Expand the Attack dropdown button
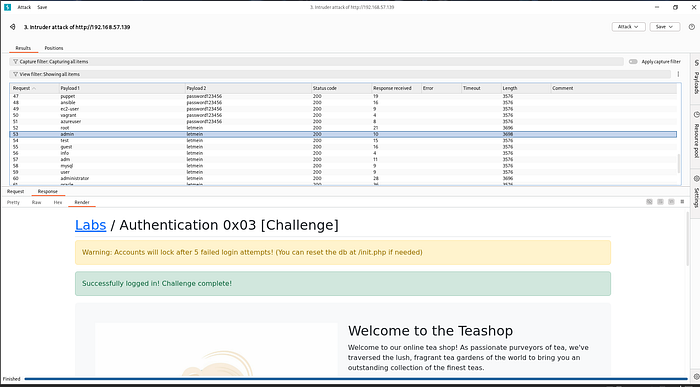 click(628, 27)
